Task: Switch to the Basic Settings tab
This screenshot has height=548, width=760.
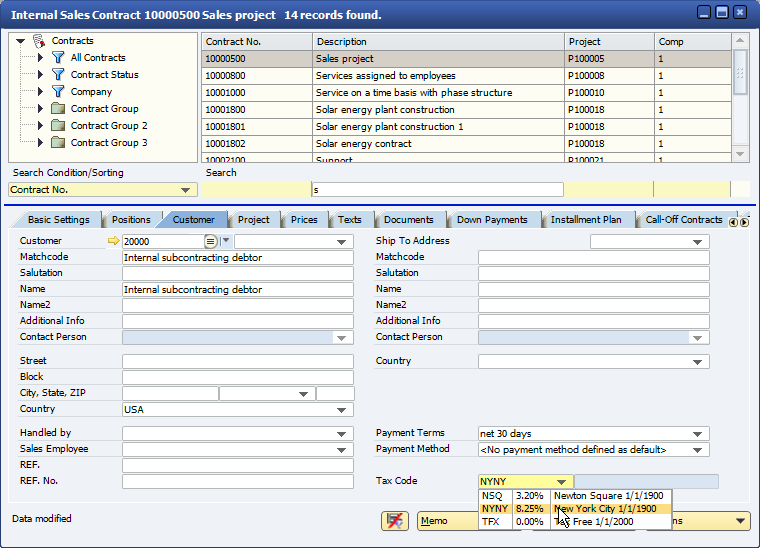Action: coord(59,220)
